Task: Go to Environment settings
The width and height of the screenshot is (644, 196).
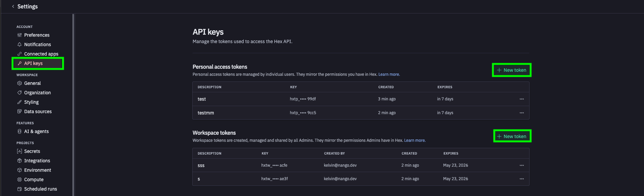Action: click(37, 170)
